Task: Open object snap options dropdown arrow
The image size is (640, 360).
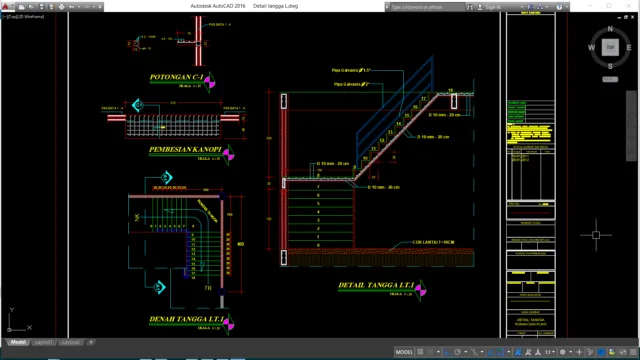Action: pos(509,352)
